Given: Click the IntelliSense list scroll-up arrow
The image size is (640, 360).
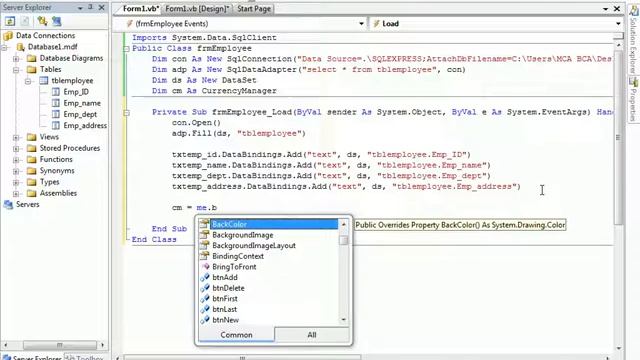Looking at the screenshot, I should (344, 224).
